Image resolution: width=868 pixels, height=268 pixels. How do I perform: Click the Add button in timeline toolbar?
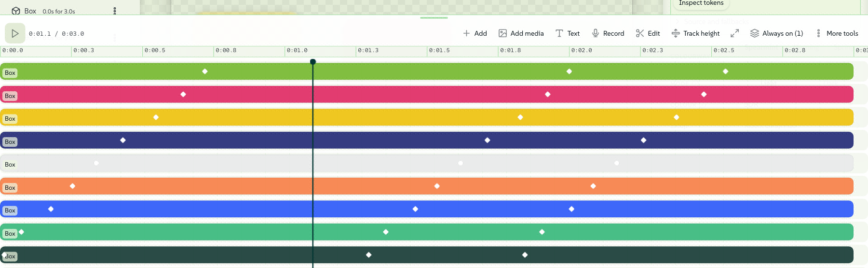[x=475, y=33]
